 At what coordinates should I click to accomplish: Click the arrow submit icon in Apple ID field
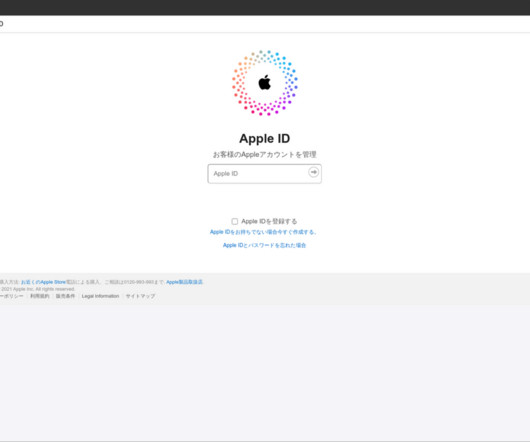313,172
